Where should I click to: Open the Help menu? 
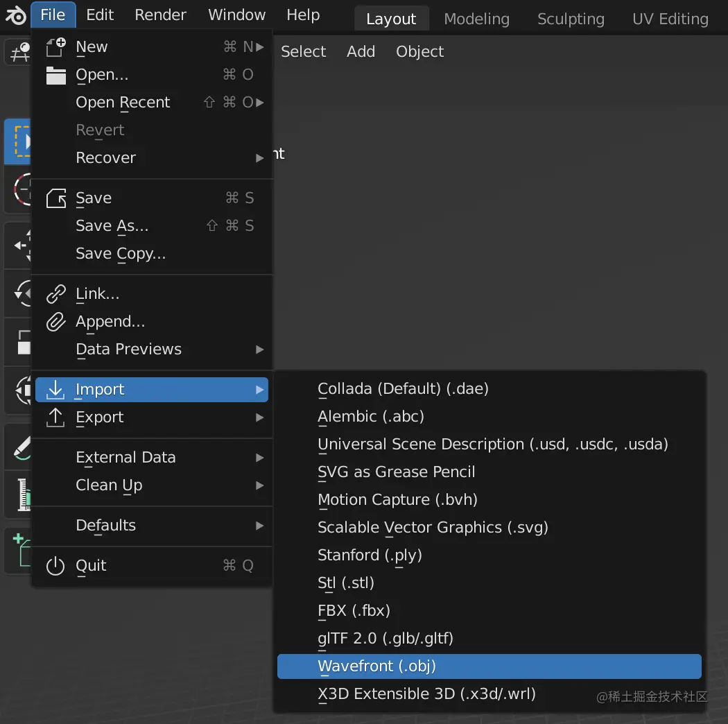pyautogui.click(x=303, y=15)
